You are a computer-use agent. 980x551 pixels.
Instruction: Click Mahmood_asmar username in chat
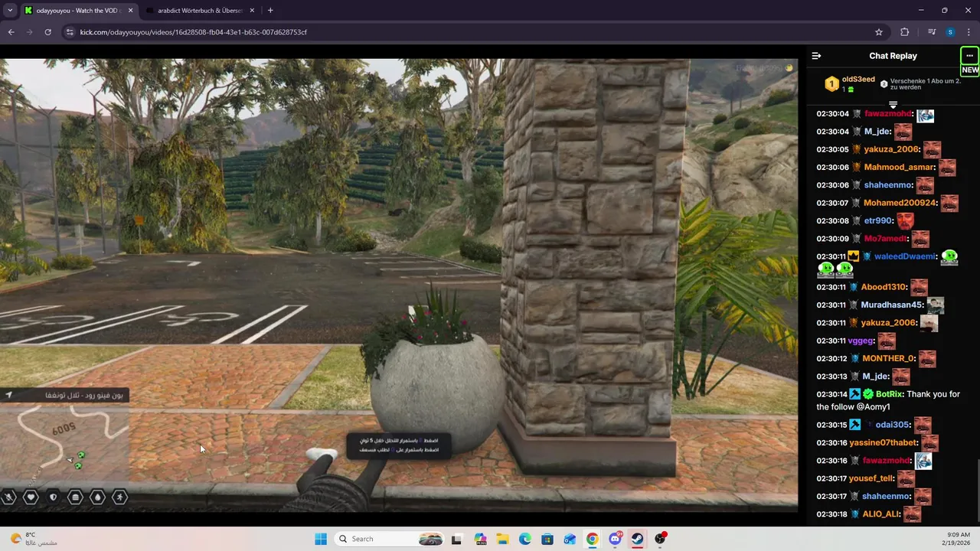pos(899,168)
